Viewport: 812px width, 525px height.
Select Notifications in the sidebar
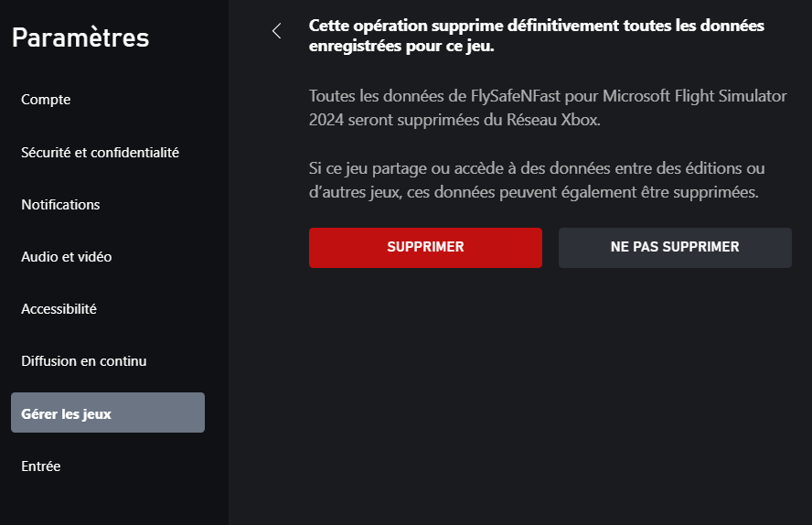coord(60,204)
